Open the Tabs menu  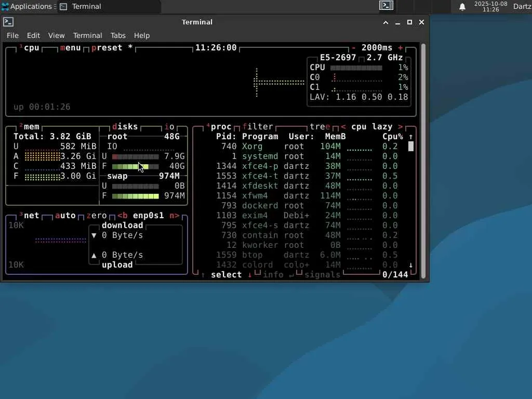click(118, 35)
